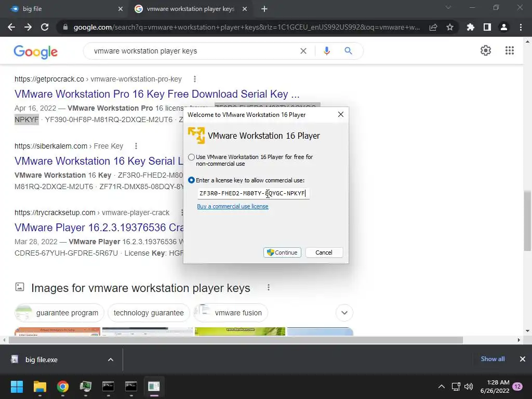The image size is (532, 399).
Task: Click the blue magnifier search icon
Action: 348,51
